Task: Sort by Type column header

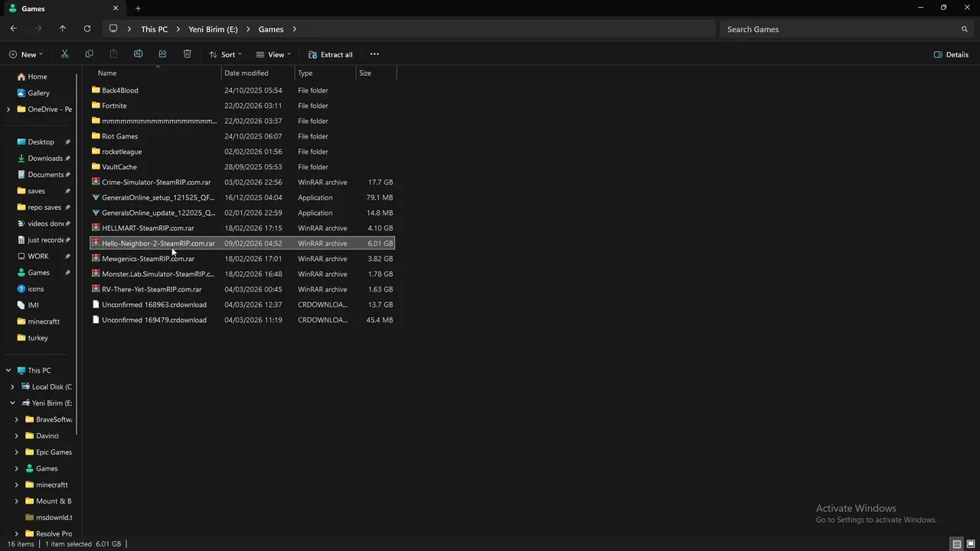Action: point(325,73)
